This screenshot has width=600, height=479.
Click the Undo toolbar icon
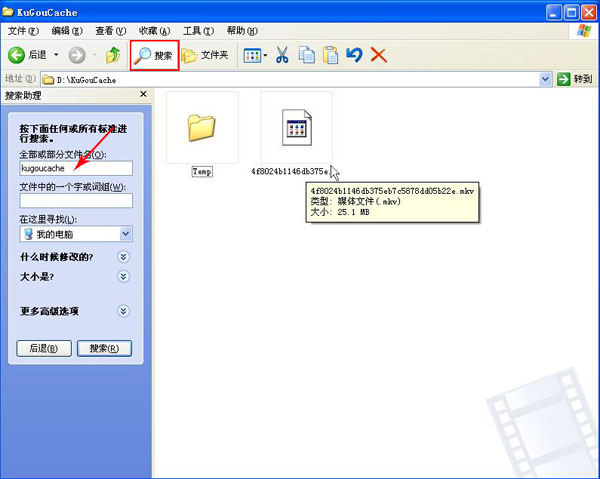(354, 55)
